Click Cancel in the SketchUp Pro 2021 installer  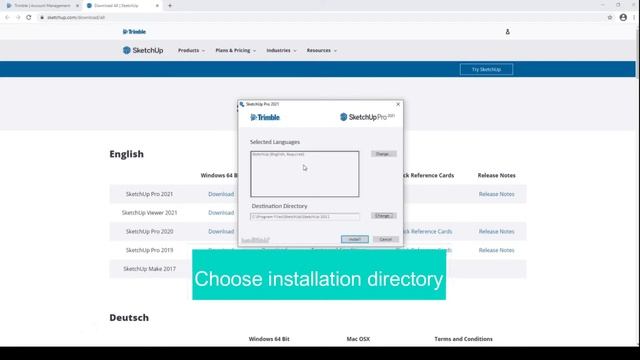(x=385, y=239)
